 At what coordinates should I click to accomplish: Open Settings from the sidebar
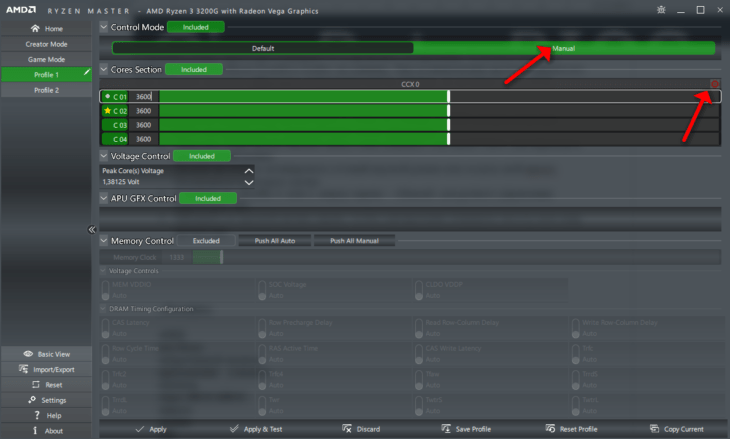[x=47, y=400]
